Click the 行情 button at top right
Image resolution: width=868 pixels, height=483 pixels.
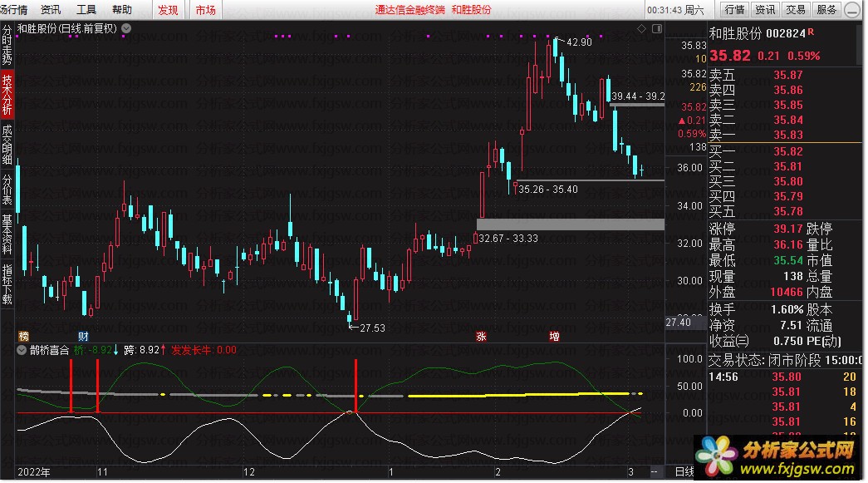[734, 9]
